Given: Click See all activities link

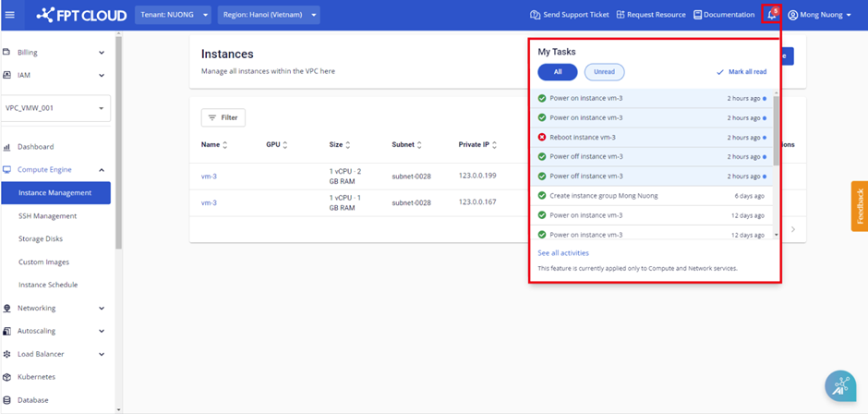Looking at the screenshot, I should 563,252.
